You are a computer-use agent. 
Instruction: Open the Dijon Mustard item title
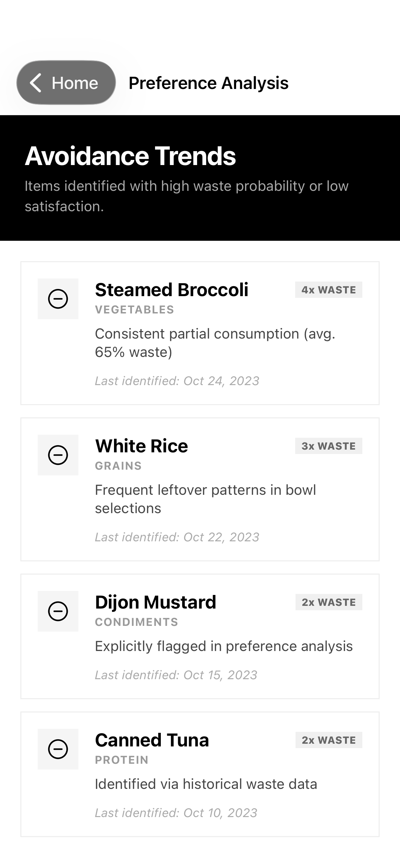155,602
